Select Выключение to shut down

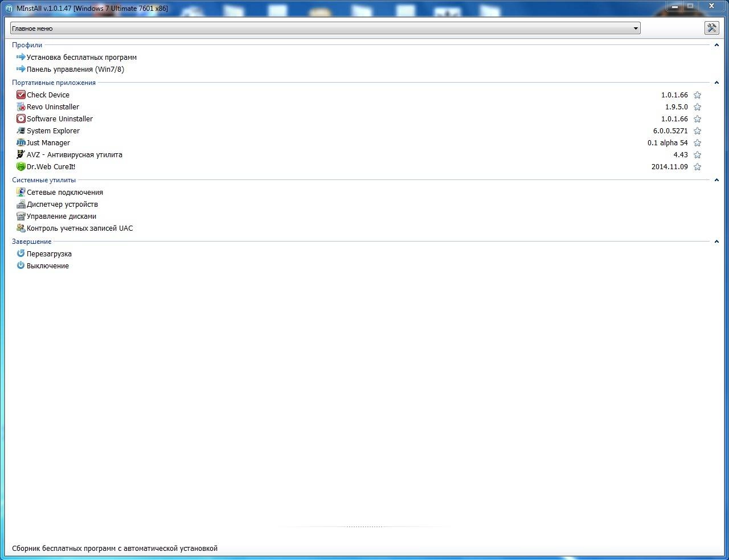click(x=48, y=265)
